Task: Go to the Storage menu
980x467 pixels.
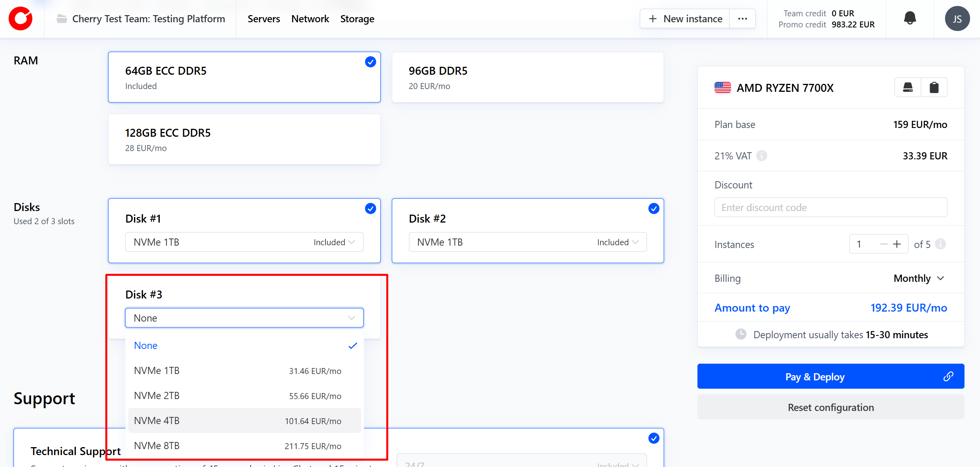Action: (357, 19)
